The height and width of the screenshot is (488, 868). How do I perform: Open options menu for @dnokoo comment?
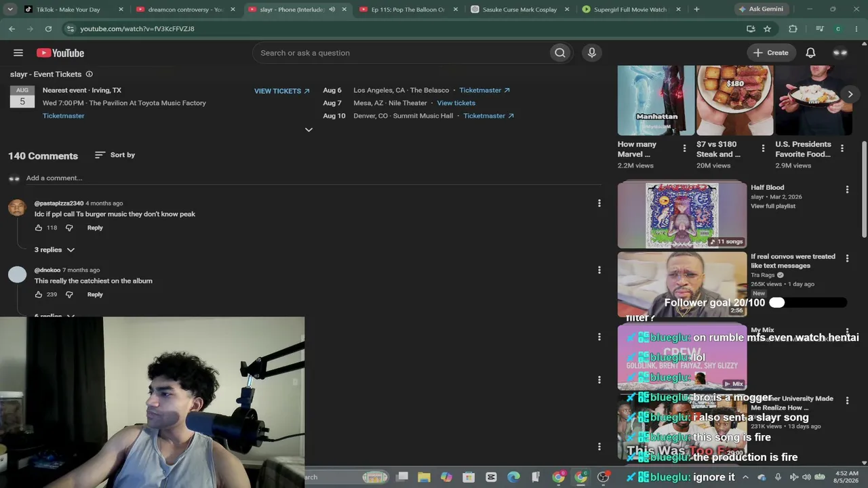[x=599, y=270]
